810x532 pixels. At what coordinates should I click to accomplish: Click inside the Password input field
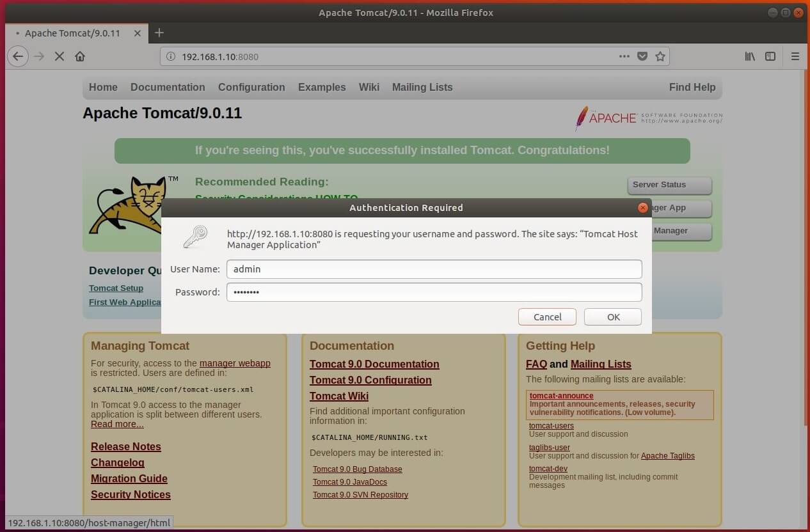point(434,292)
